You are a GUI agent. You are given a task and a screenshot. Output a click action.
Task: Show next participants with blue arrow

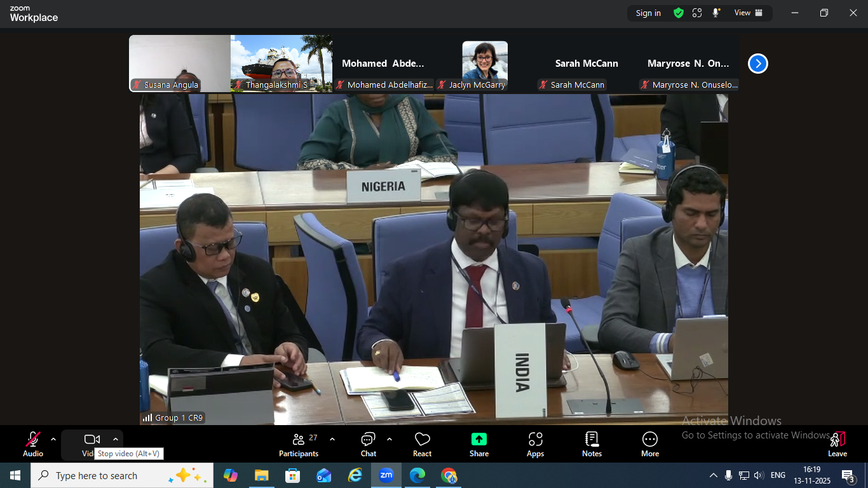(x=757, y=64)
